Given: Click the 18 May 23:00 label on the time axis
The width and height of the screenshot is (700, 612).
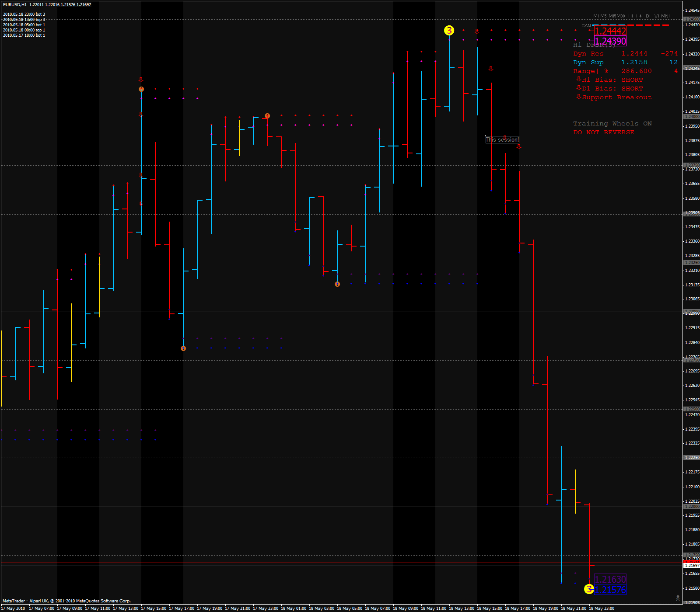Looking at the screenshot, I should pos(601,608).
